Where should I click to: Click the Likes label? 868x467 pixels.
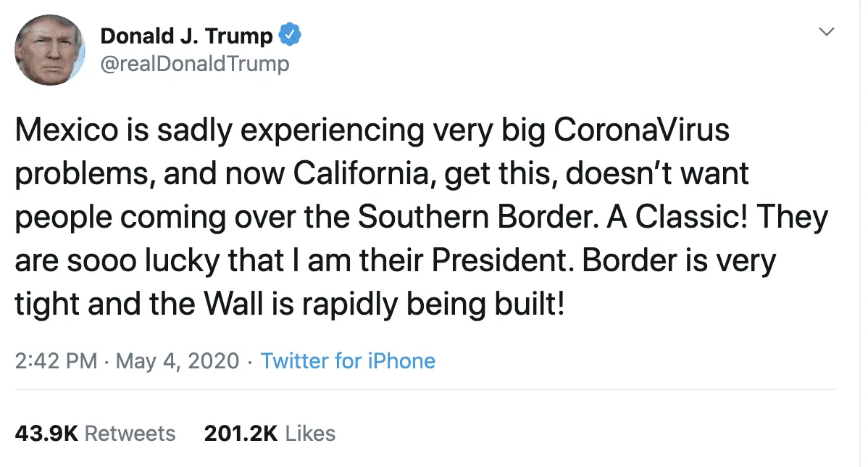pos(310,434)
